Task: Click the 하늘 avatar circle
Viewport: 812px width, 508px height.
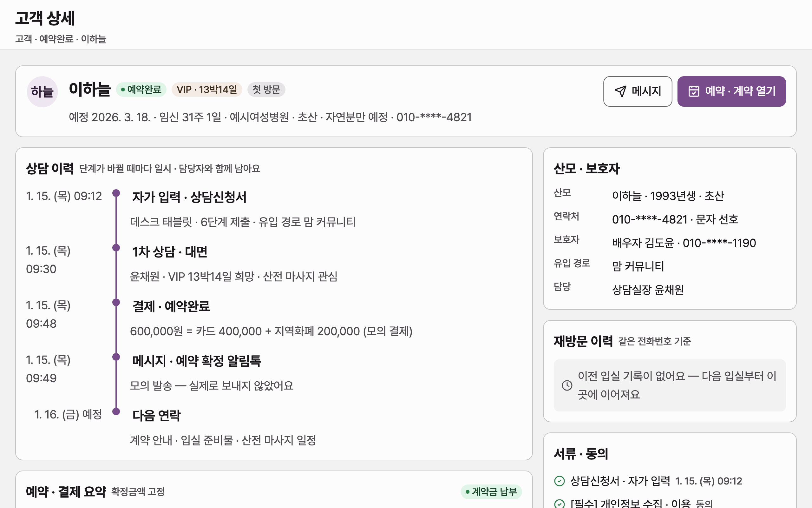Action: [x=42, y=92]
